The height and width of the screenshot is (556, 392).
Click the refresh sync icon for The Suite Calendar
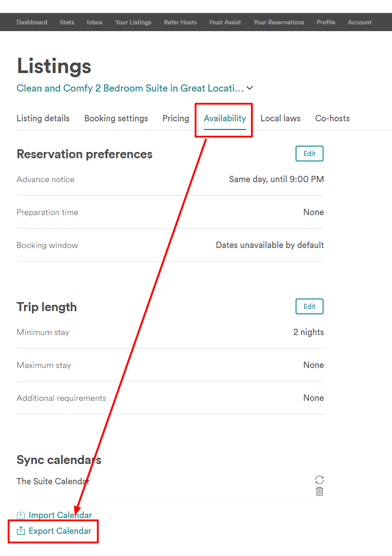319,480
